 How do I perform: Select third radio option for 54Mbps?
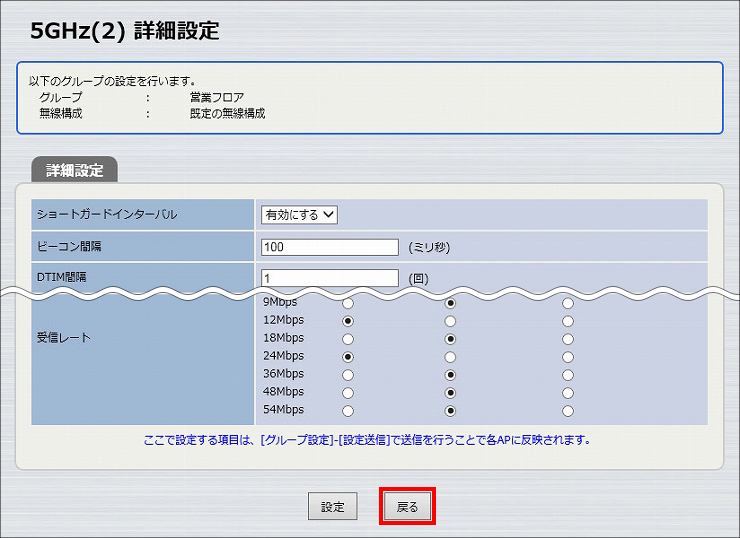(568, 411)
